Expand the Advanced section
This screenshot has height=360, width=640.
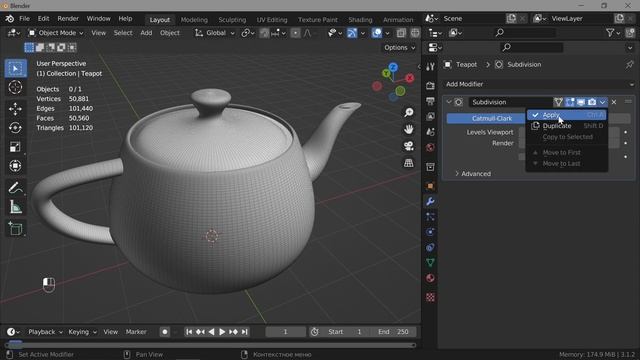pos(473,174)
